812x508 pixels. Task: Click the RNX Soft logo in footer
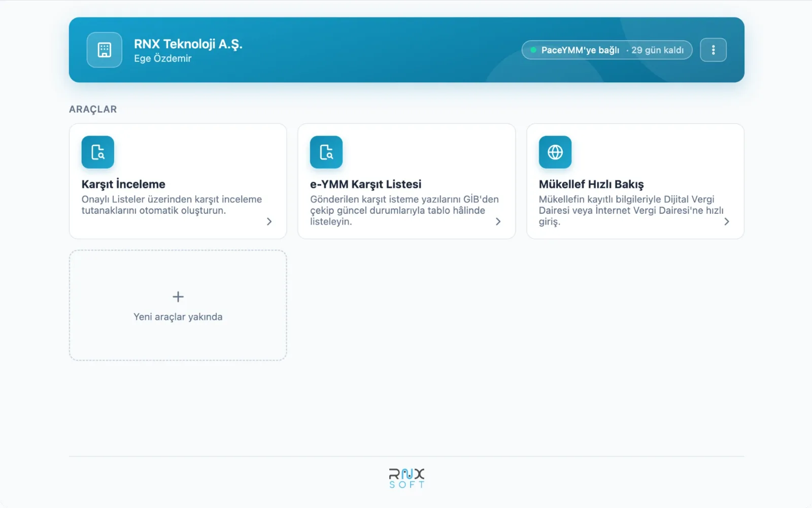pyautogui.click(x=407, y=478)
